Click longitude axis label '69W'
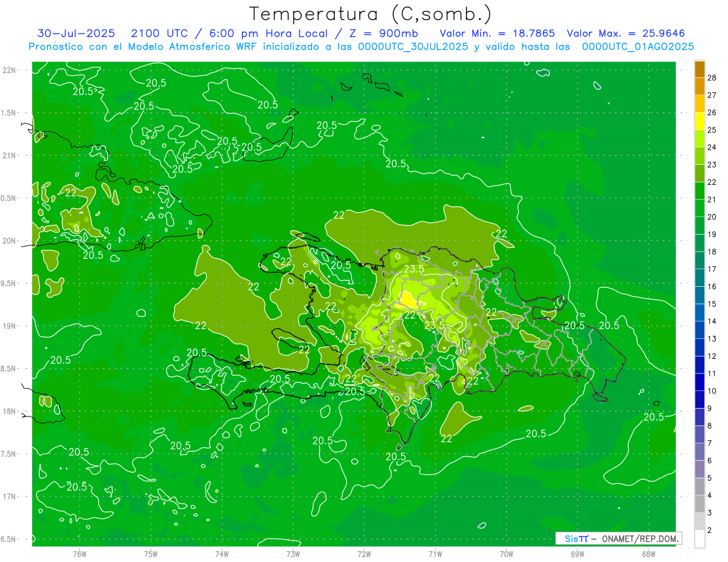 [x=578, y=554]
